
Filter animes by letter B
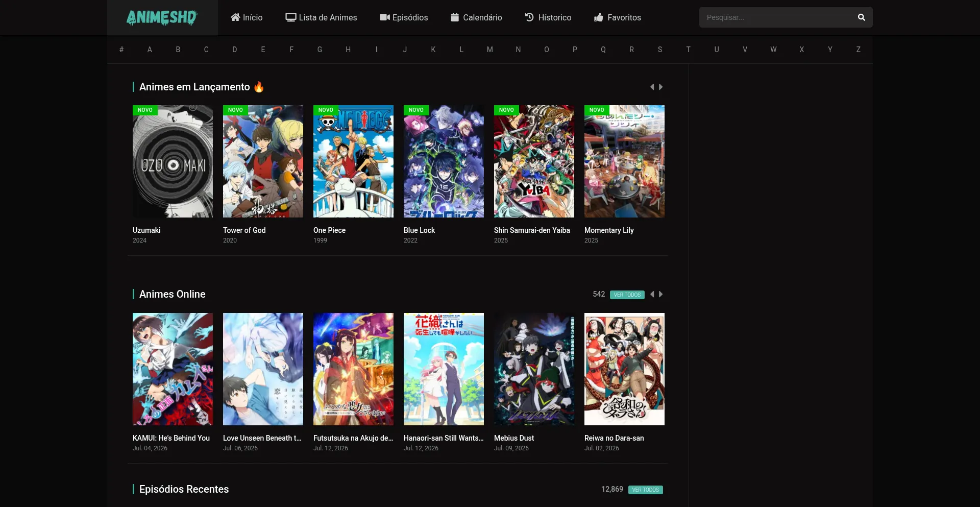click(178, 50)
